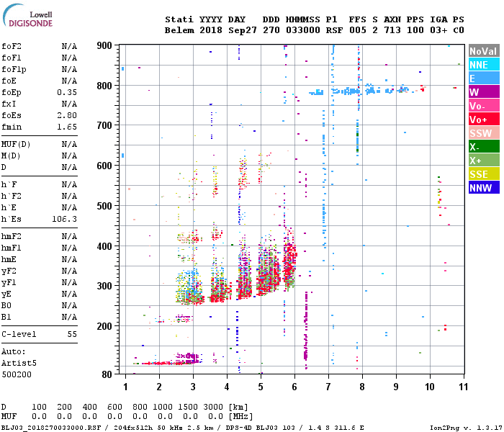Screen dimensions: 504x432
Task: Select the X+ light green legend swatch
Action: pos(484,161)
